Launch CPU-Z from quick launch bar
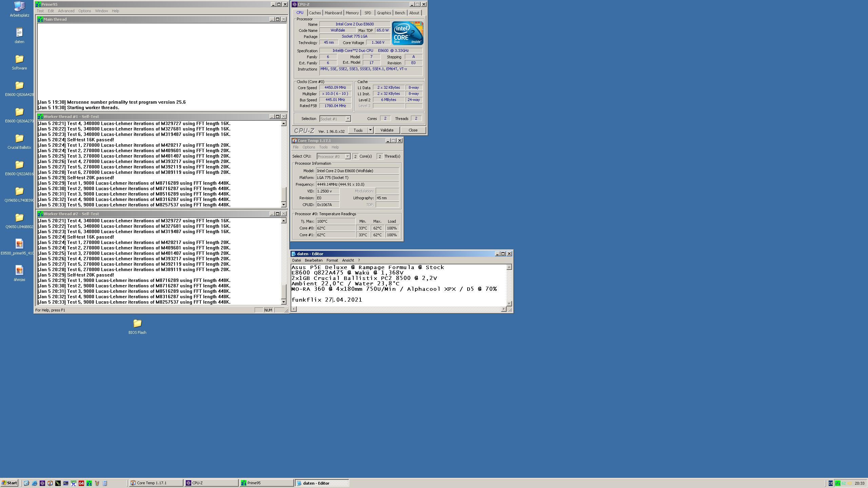The height and width of the screenshot is (488, 868). pos(42,483)
